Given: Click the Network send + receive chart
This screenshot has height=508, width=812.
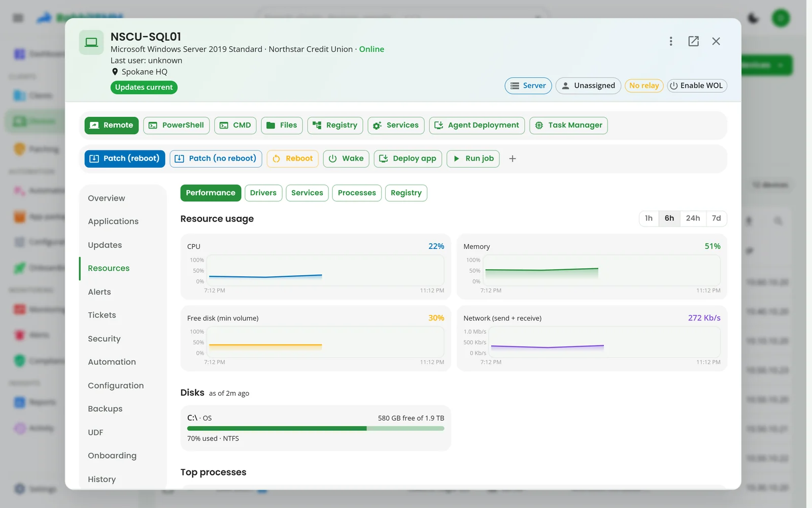Looking at the screenshot, I should point(605,342).
